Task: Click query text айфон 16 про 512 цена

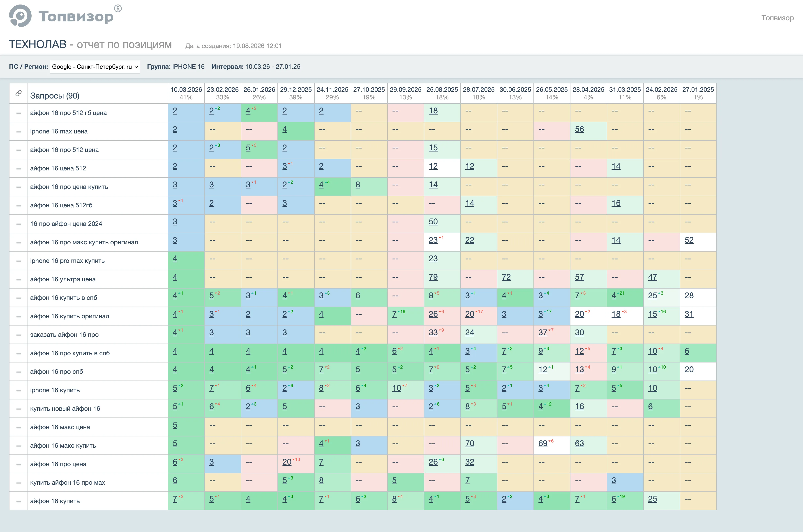Action: pos(65,150)
